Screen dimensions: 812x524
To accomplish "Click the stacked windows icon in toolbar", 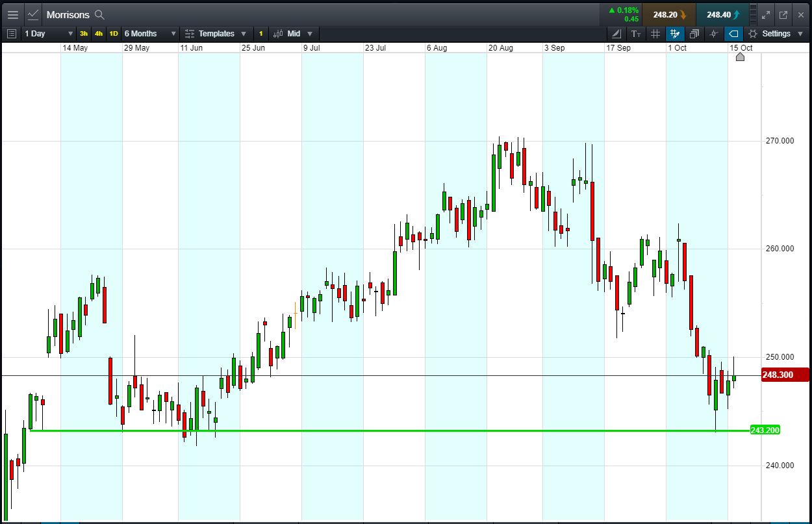I will click(694, 34).
